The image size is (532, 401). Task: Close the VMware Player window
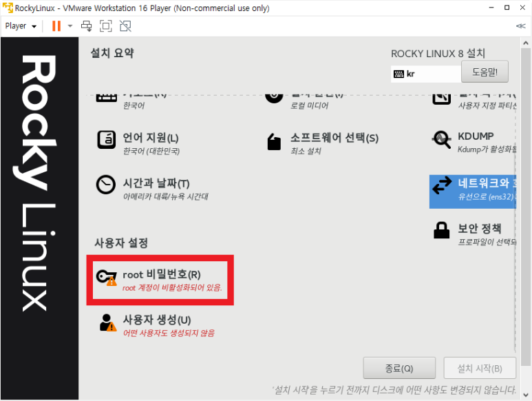pyautogui.click(x=522, y=8)
